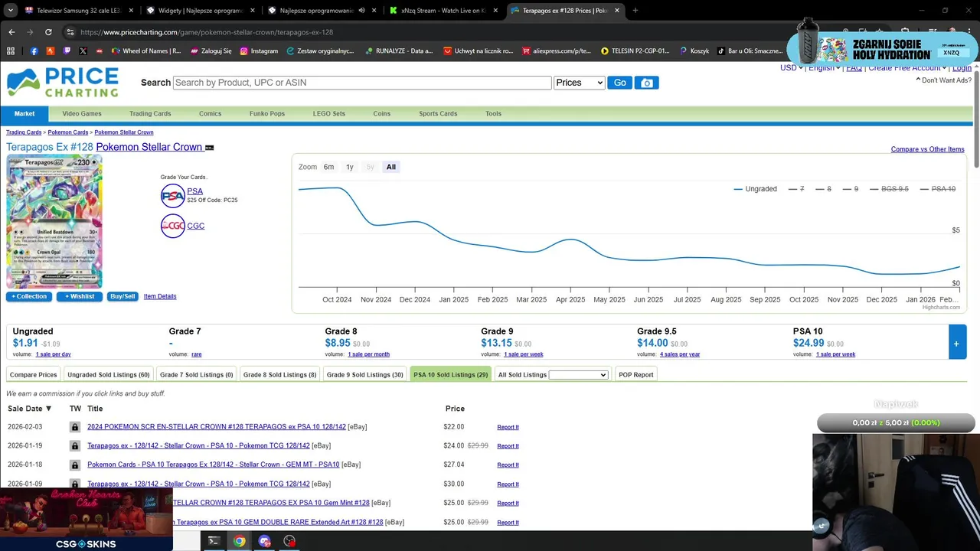980x551 pixels.
Task: Set chart zoom to All
Action: pos(391,167)
